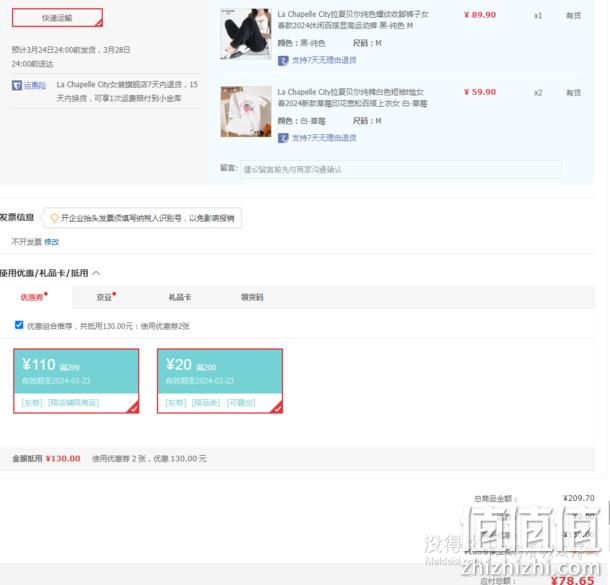Select the 快递运输 shipping option
Screen dimensions: 610x585
(57, 18)
